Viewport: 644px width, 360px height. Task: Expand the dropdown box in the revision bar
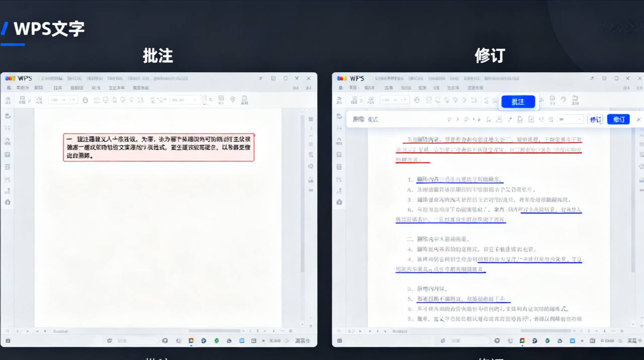tap(570, 119)
